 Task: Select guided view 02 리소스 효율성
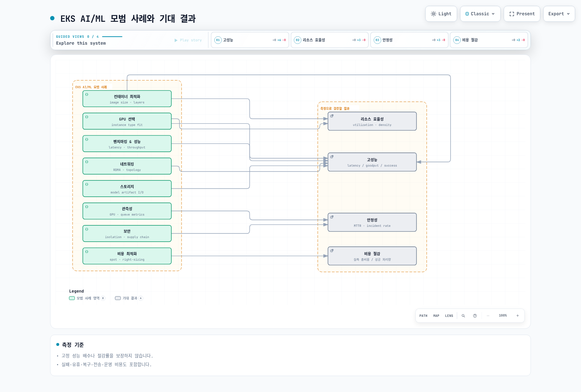330,40
